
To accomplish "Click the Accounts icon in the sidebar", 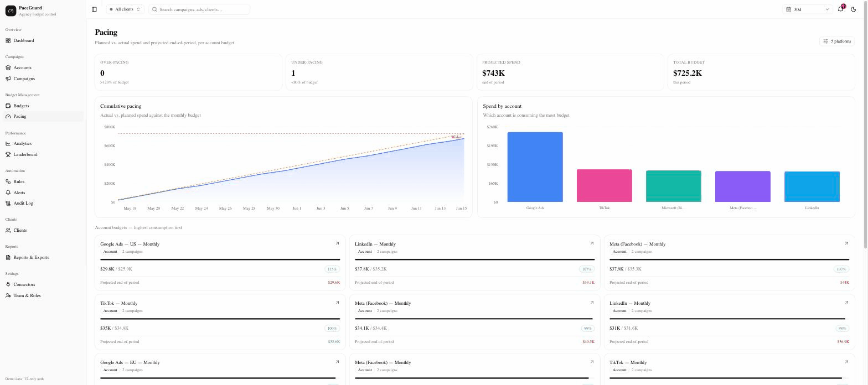I will point(8,68).
